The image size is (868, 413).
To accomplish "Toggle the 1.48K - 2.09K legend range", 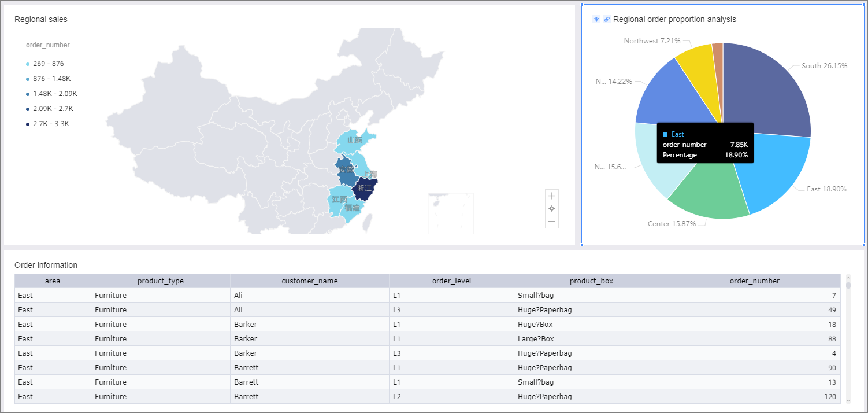I will point(51,94).
